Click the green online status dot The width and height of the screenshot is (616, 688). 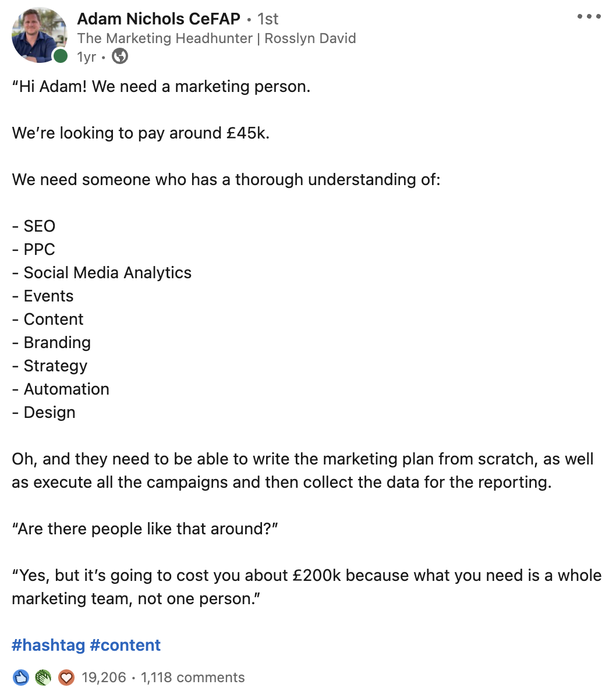click(61, 56)
